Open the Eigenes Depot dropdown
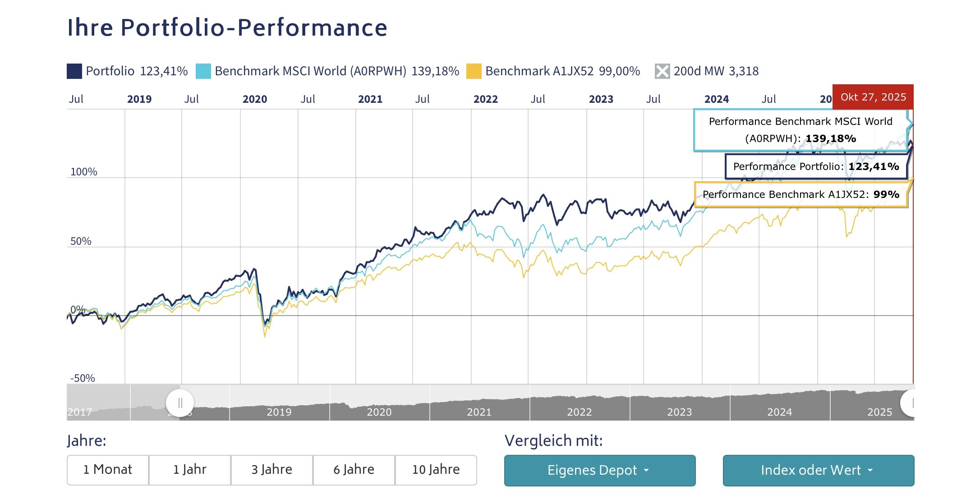Screen dimensions: 980x504 tap(599, 470)
